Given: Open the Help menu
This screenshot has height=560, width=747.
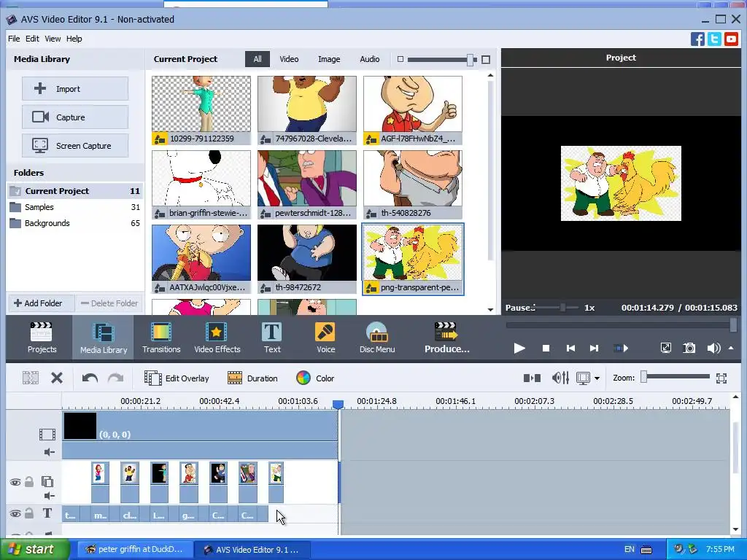Looking at the screenshot, I should click(x=74, y=39).
